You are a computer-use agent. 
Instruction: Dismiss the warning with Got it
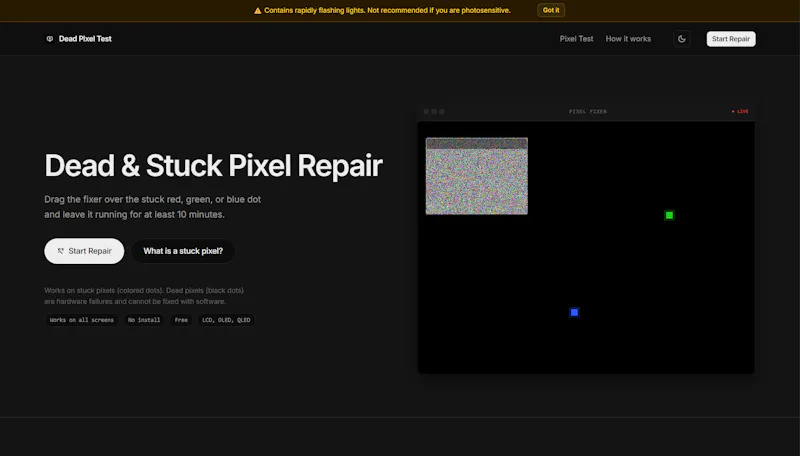tap(551, 10)
